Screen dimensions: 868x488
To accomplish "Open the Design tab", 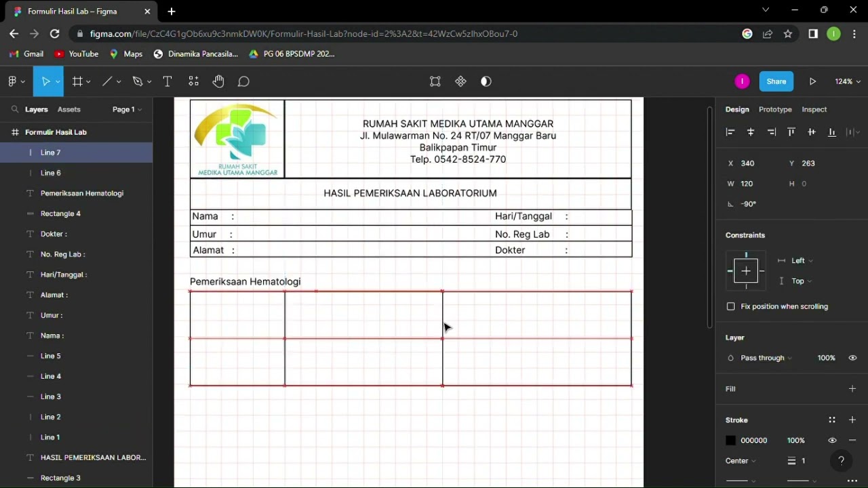I will pyautogui.click(x=737, y=109).
